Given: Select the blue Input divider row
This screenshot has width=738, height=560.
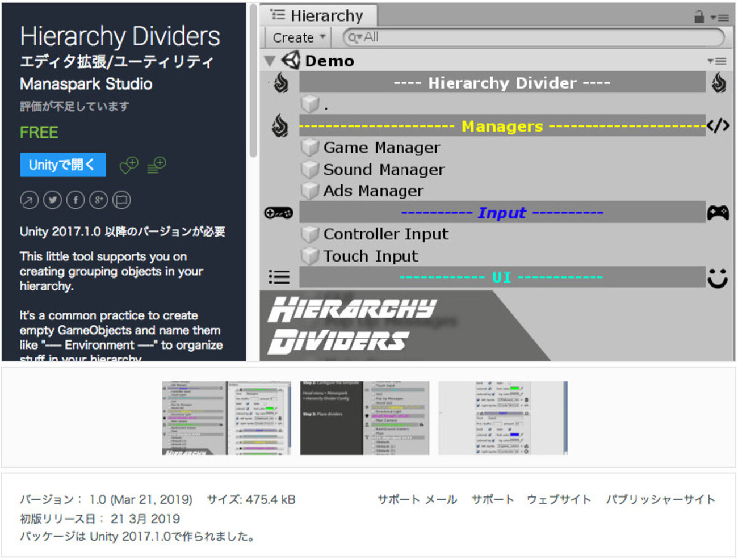Looking at the screenshot, I should (x=502, y=213).
